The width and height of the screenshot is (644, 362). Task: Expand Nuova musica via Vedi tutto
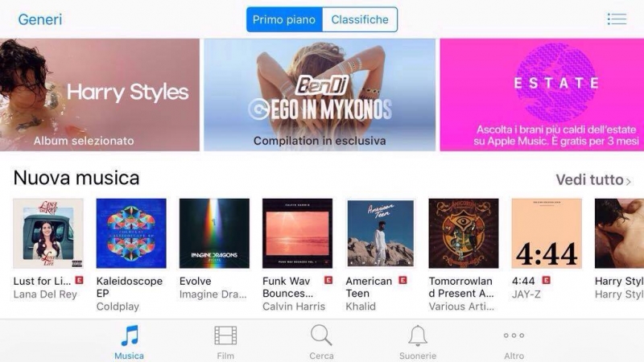coord(593,179)
